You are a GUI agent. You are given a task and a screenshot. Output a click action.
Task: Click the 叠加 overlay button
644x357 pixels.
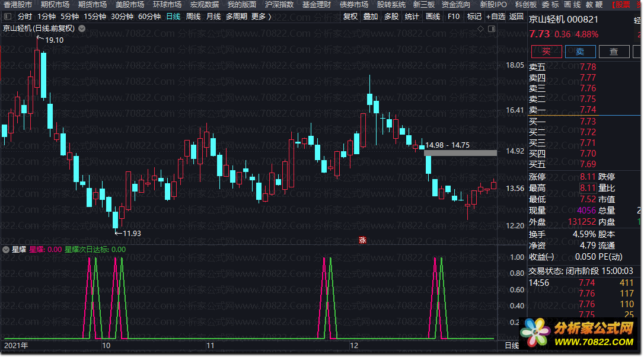click(371, 17)
